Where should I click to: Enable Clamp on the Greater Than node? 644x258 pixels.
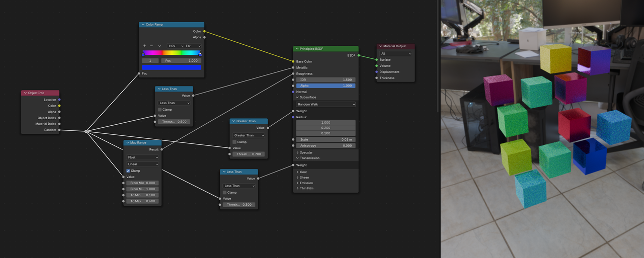(234, 142)
